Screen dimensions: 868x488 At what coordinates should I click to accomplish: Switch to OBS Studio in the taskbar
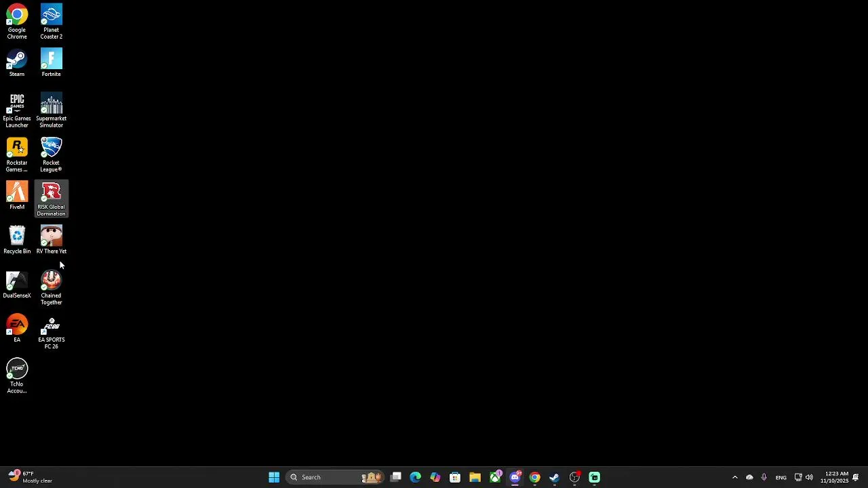[x=574, y=477]
